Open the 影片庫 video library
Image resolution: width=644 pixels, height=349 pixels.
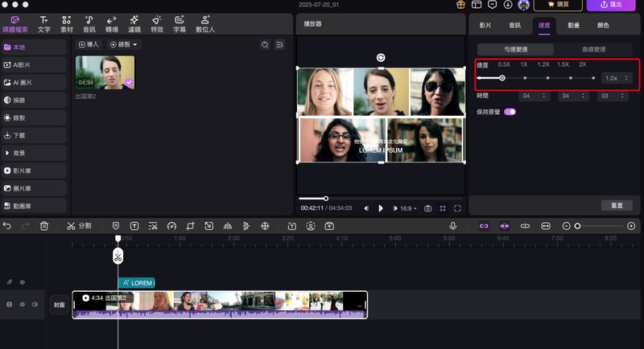[x=34, y=170]
